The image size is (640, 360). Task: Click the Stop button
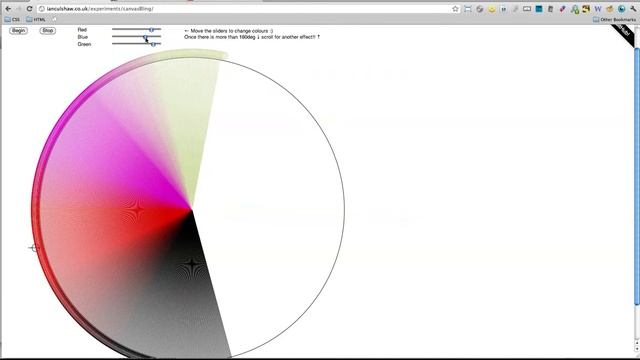[x=48, y=31]
